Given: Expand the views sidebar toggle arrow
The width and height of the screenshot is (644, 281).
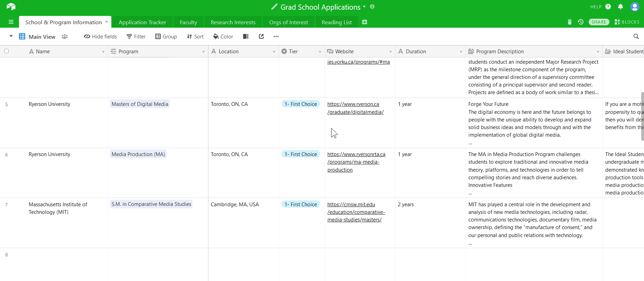Looking at the screenshot, I should tap(11, 36).
